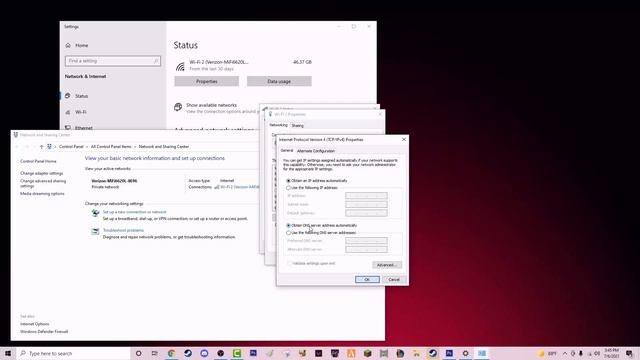
Task: Select the General tab in IPv4 Properties
Action: [x=287, y=151]
